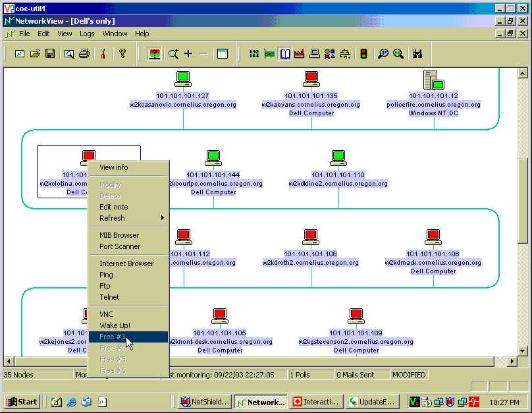
Task: Click the VNC icon in the system tray
Action: tap(414, 402)
